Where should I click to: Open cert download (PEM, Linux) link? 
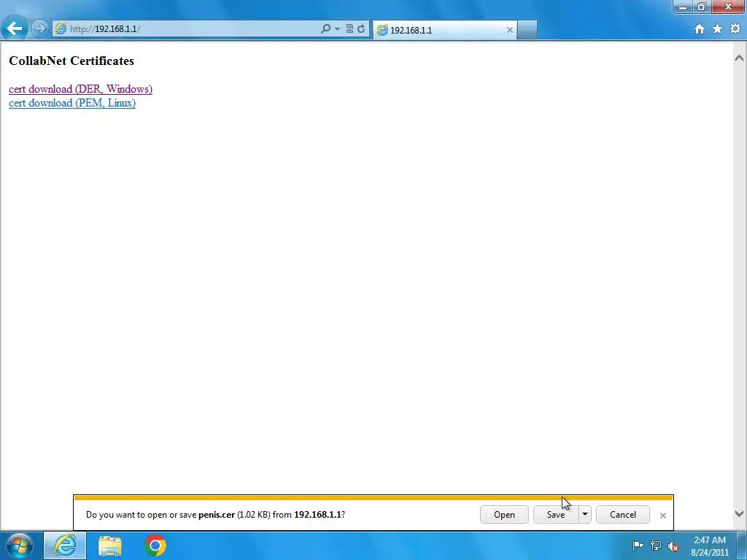(72, 103)
